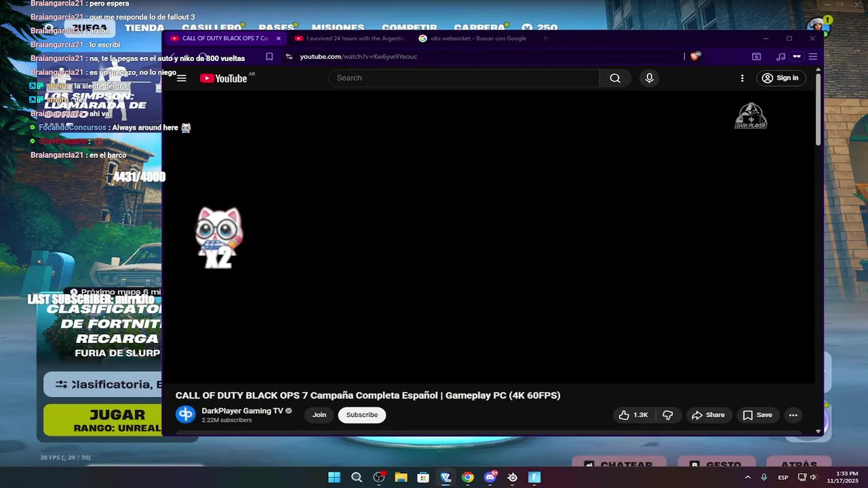Image resolution: width=868 pixels, height=488 pixels.
Task: Click the YouTube search magnifier button
Action: click(615, 78)
